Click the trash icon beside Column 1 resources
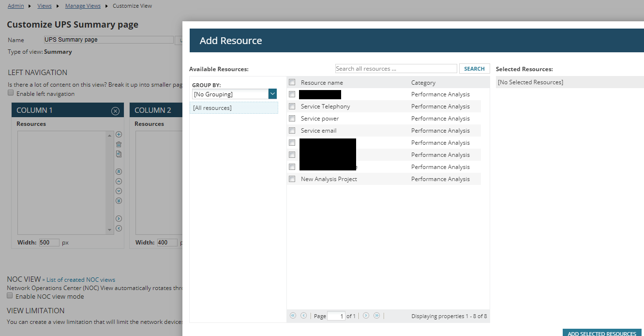The height and width of the screenshot is (336, 644). (119, 144)
